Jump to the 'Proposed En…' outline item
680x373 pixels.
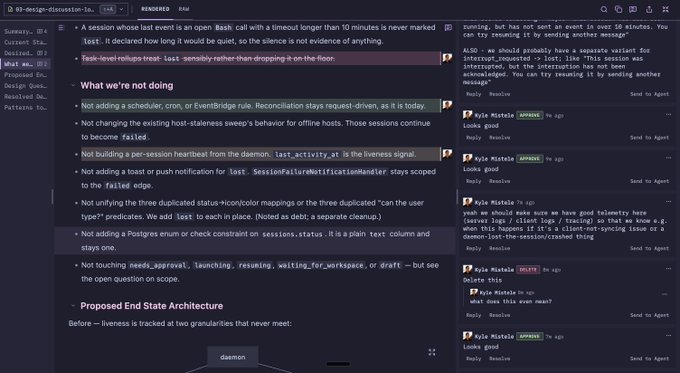tap(25, 75)
